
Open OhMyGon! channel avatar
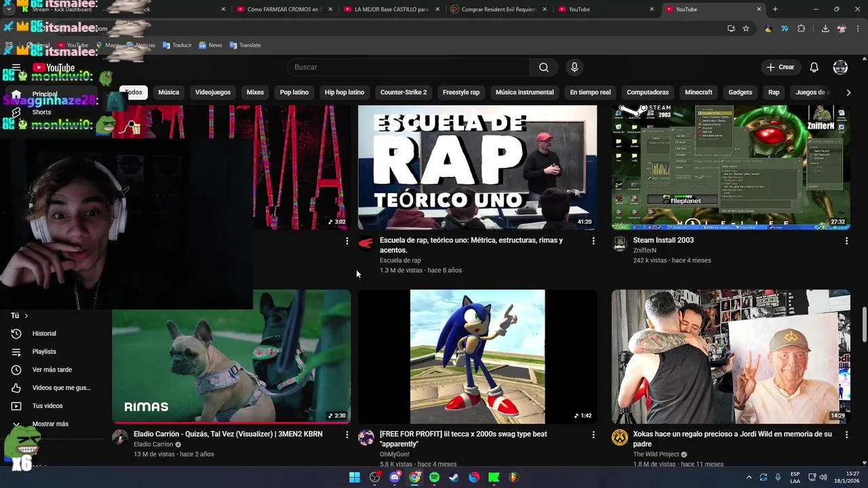tap(366, 437)
